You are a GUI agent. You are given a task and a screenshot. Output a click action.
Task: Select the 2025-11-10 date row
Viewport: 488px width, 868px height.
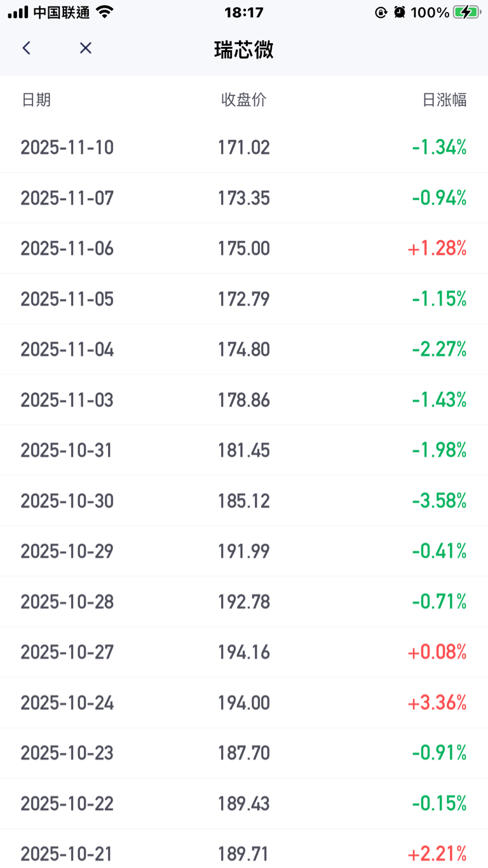67,147
